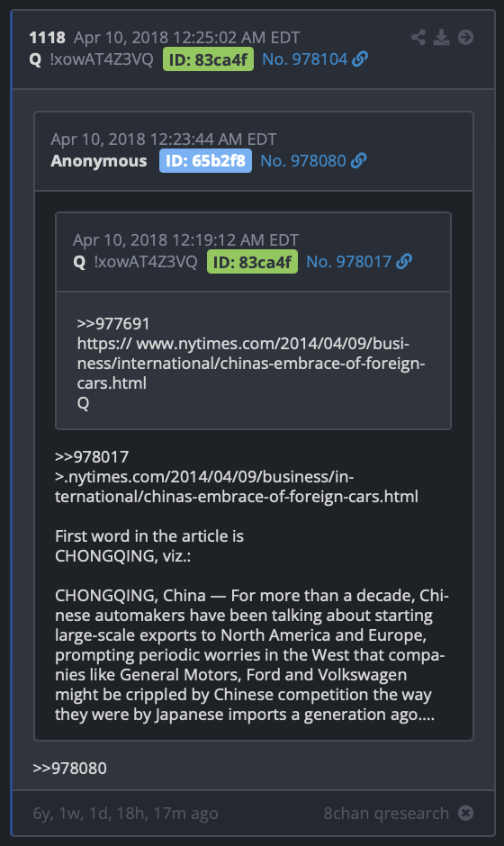Select link icon beside No. 978017
The height and width of the screenshot is (846, 504).
coord(403,262)
